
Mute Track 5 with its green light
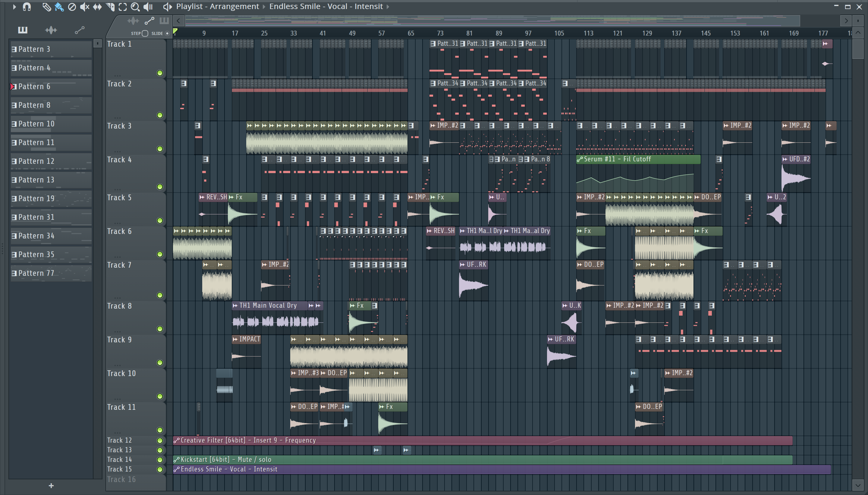159,220
